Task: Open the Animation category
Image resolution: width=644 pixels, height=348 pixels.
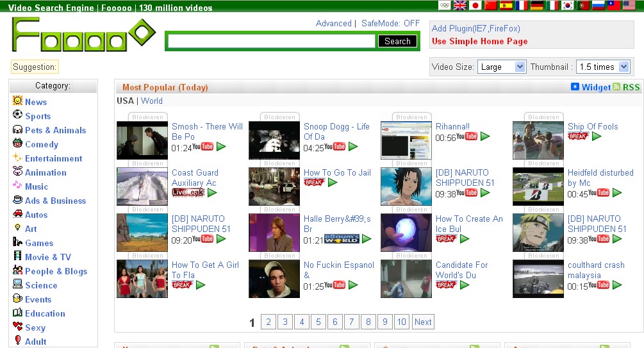Action: click(45, 172)
